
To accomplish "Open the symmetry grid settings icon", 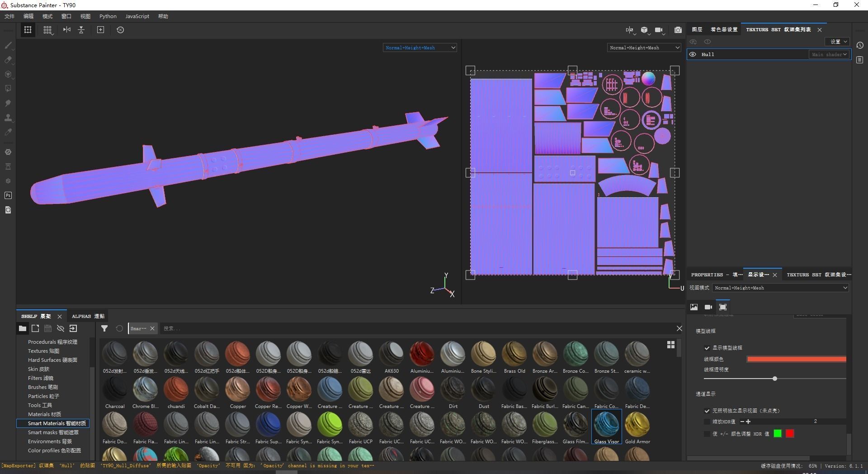I will click(x=47, y=30).
